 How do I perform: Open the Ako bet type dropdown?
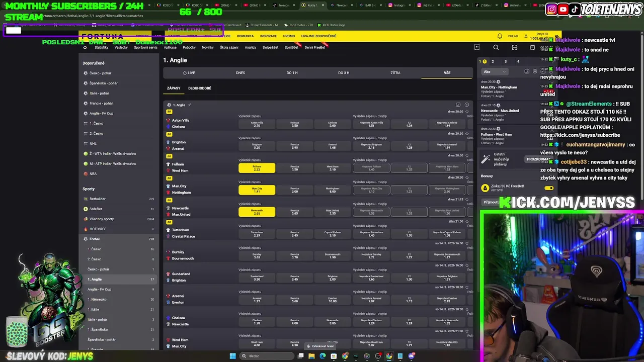(x=494, y=71)
